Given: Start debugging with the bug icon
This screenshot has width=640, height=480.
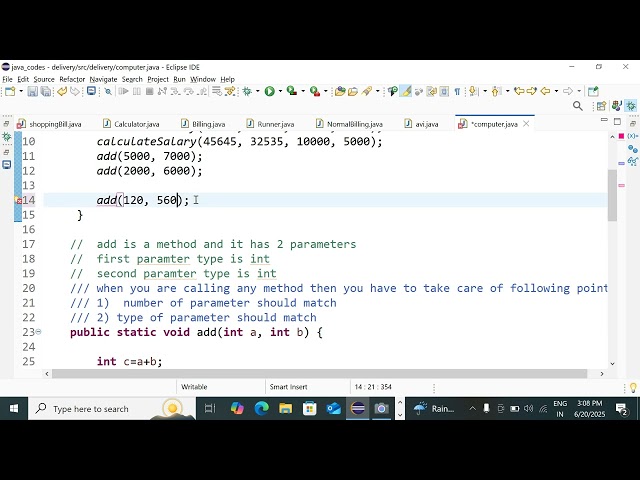Looking at the screenshot, I should [247, 91].
